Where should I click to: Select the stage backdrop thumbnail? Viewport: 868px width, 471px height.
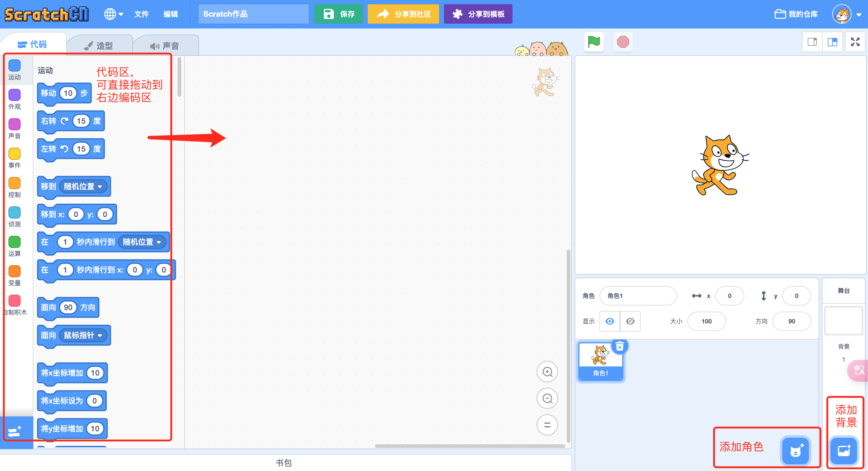click(843, 320)
